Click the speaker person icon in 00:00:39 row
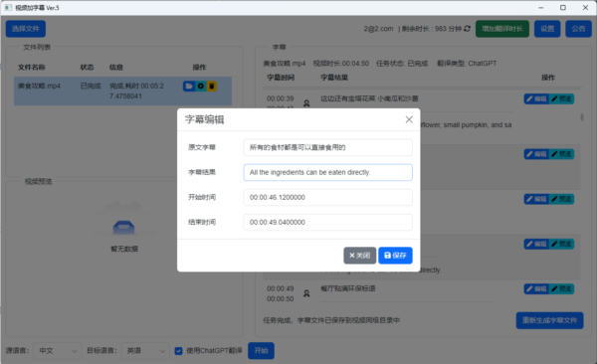The image size is (597, 364). (306, 102)
